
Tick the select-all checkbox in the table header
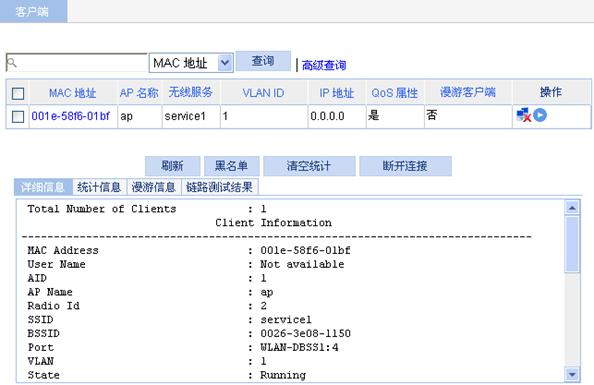(x=18, y=93)
